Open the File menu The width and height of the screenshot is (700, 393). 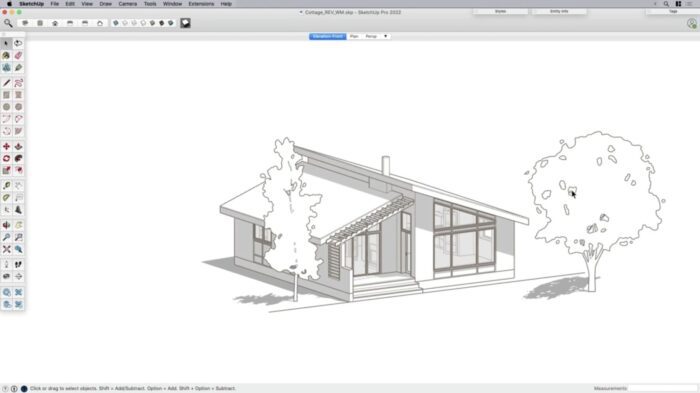click(x=54, y=4)
